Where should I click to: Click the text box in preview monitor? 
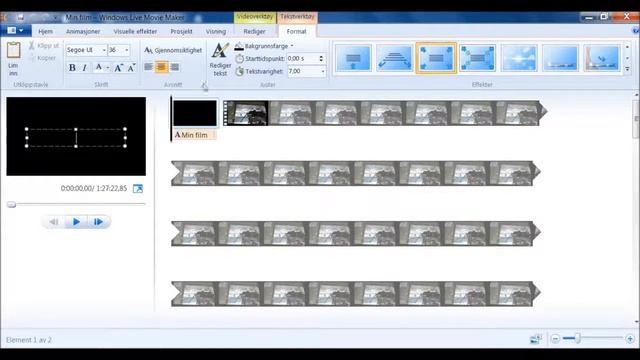click(x=76, y=138)
